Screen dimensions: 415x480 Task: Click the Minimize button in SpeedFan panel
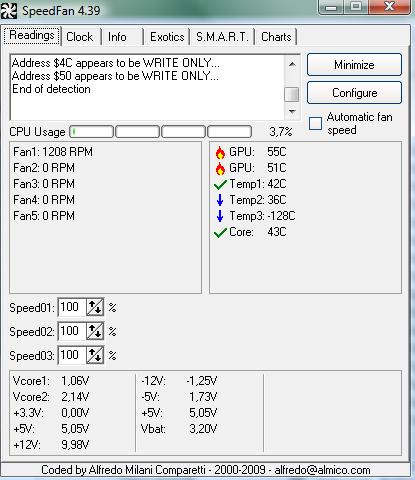[x=354, y=65]
